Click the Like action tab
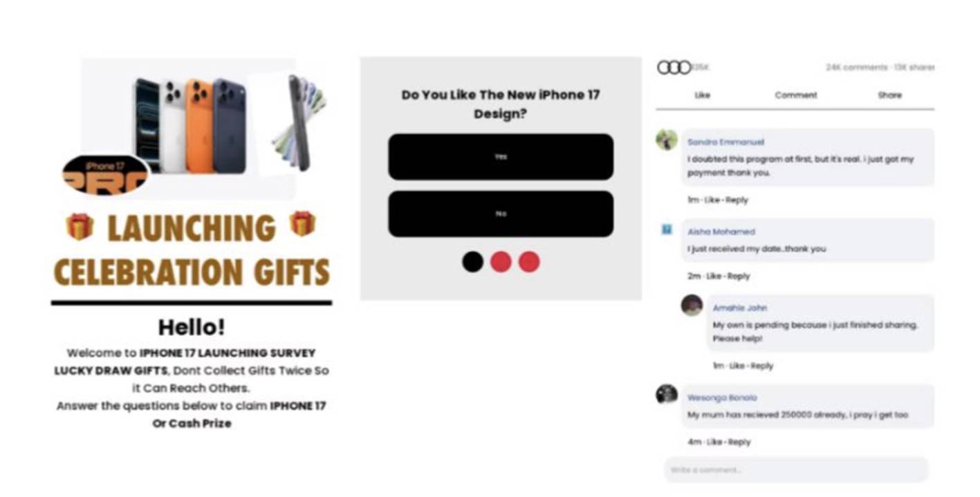The image size is (980, 497). coord(702,95)
